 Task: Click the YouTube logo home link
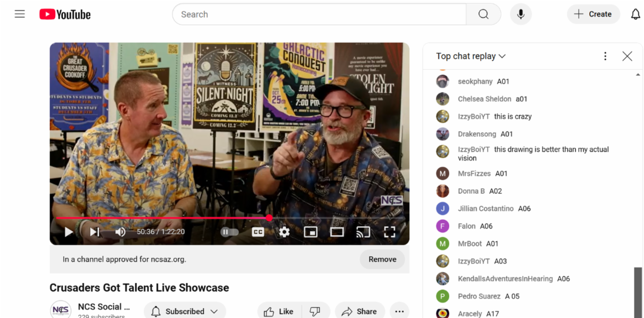pos(65,14)
